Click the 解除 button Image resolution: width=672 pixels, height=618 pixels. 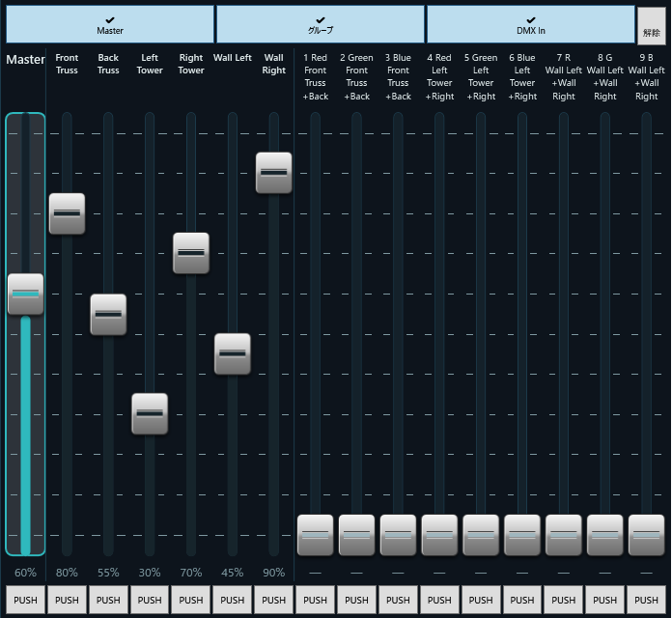click(652, 26)
